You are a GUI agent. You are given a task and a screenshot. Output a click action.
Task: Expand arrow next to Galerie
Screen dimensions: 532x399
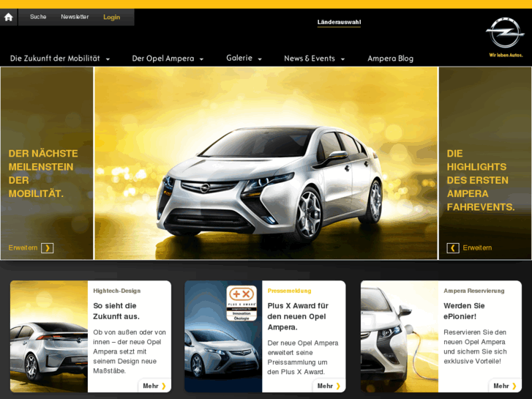coord(260,59)
